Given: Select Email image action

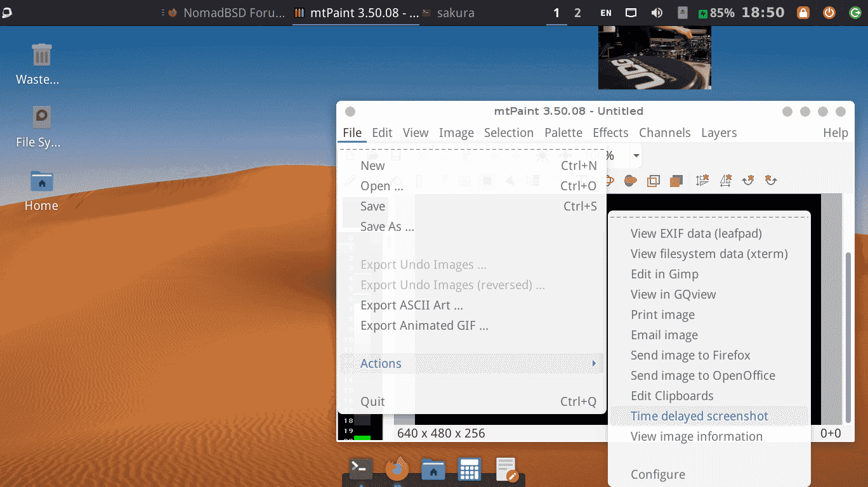Looking at the screenshot, I should click(x=709, y=335).
